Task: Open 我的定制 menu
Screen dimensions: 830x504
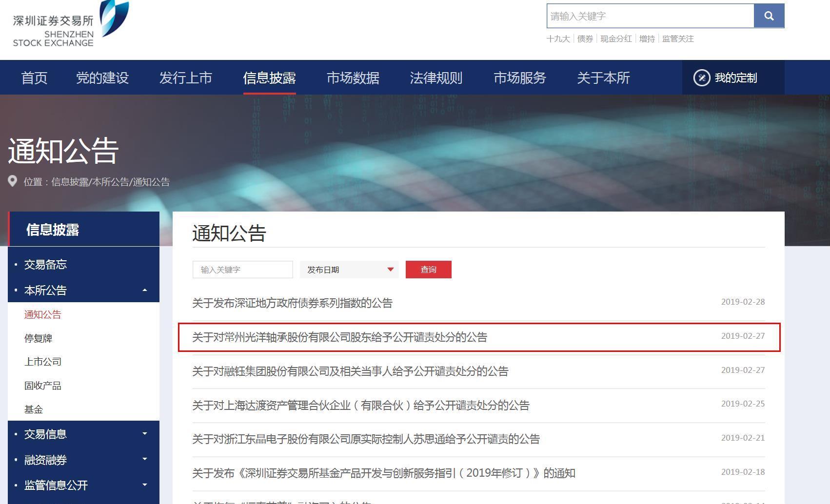Action: click(x=733, y=78)
